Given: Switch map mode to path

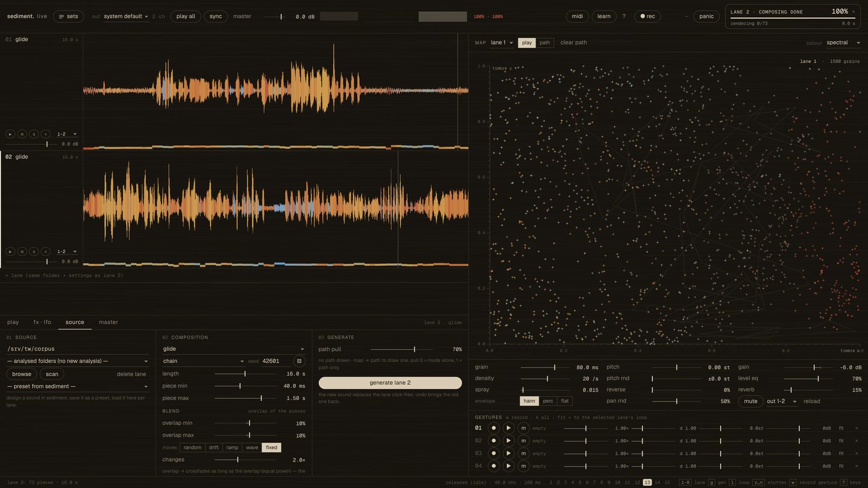Looking at the screenshot, I should click(x=545, y=43).
